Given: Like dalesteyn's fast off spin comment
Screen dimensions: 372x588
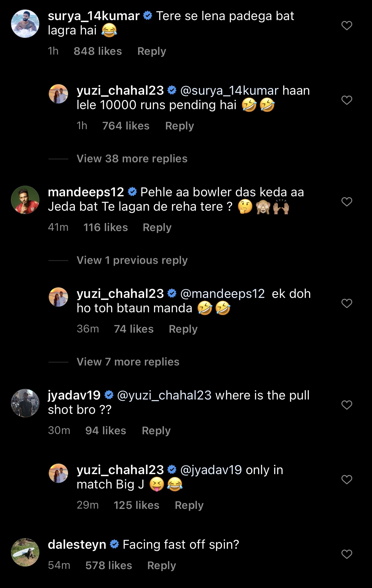Looking at the screenshot, I should (x=347, y=554).
